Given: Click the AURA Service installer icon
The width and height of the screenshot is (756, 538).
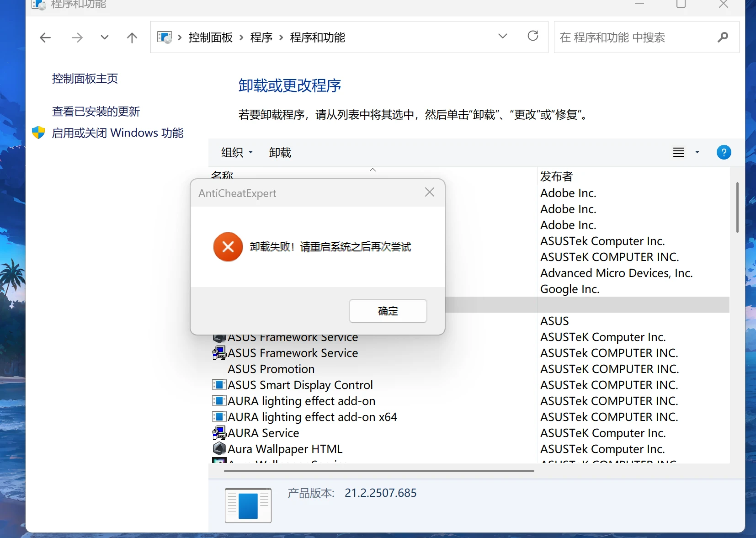Looking at the screenshot, I should 220,433.
